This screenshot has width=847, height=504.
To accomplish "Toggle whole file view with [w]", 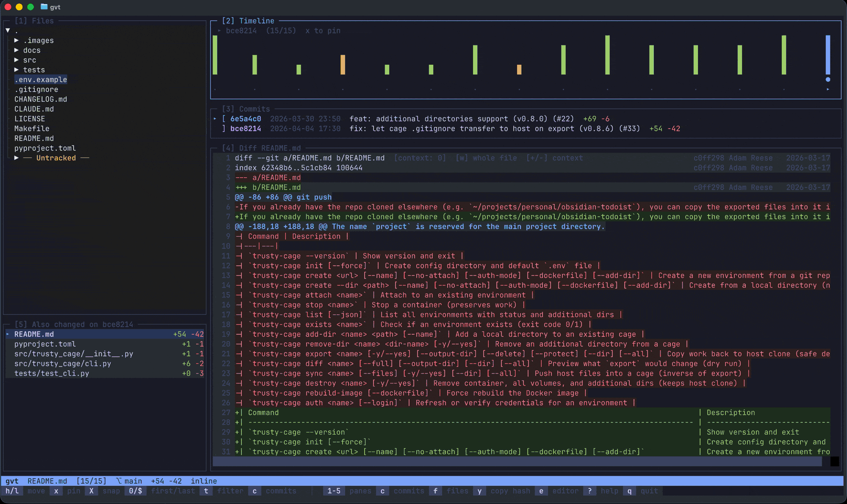I will (486, 158).
